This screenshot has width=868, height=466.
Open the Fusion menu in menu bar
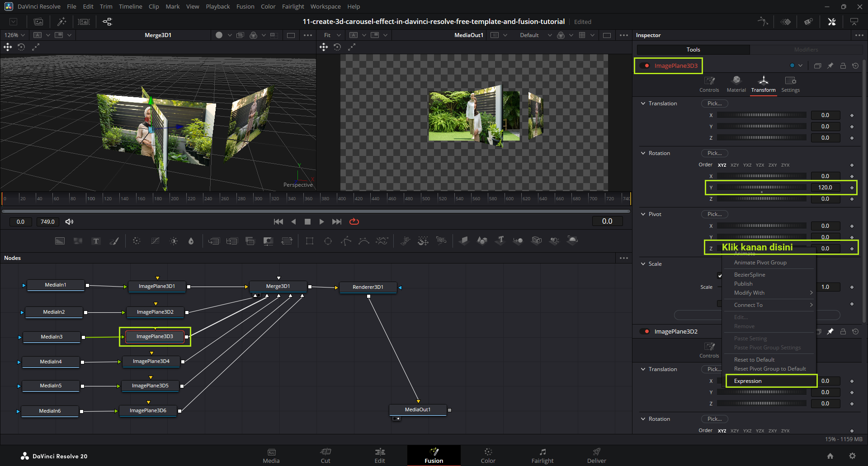tap(245, 6)
